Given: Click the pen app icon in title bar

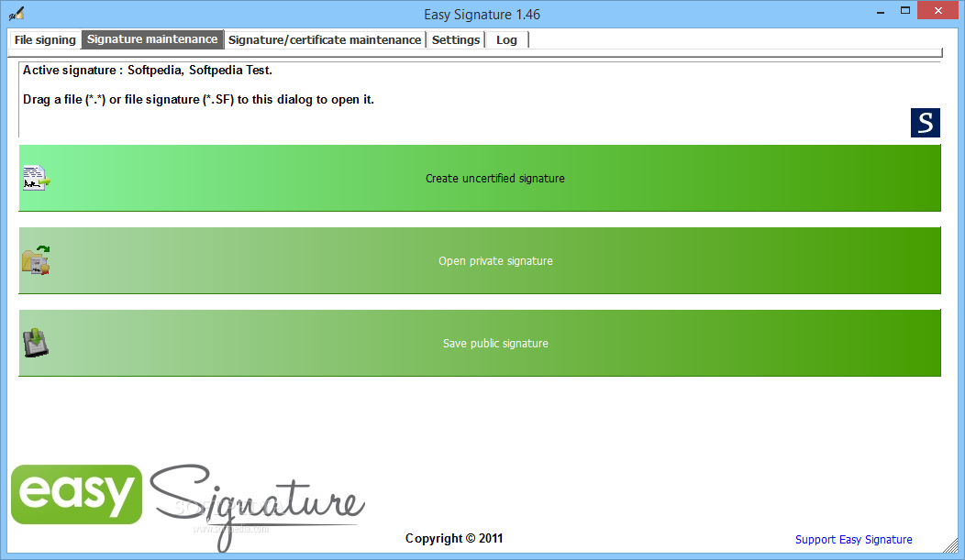Looking at the screenshot, I should 17,13.
